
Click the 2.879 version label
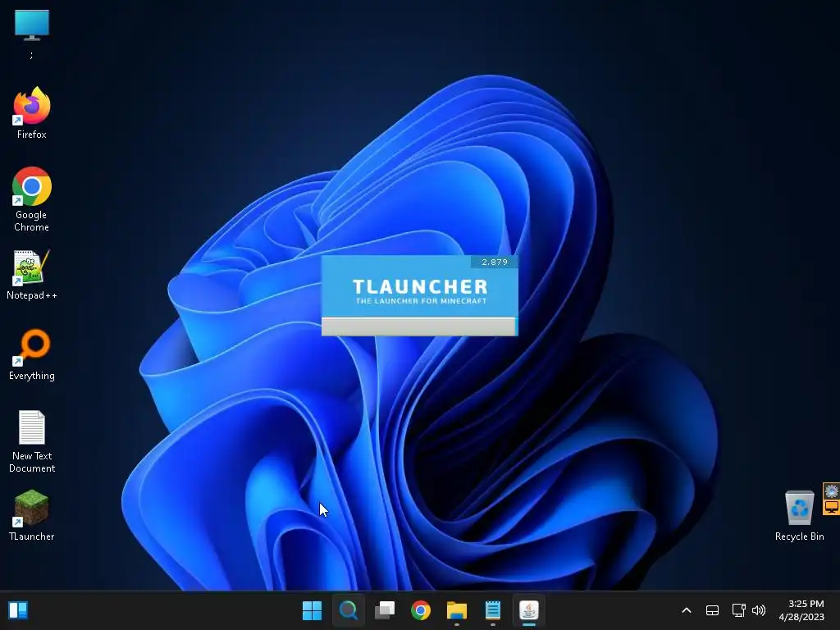494,262
